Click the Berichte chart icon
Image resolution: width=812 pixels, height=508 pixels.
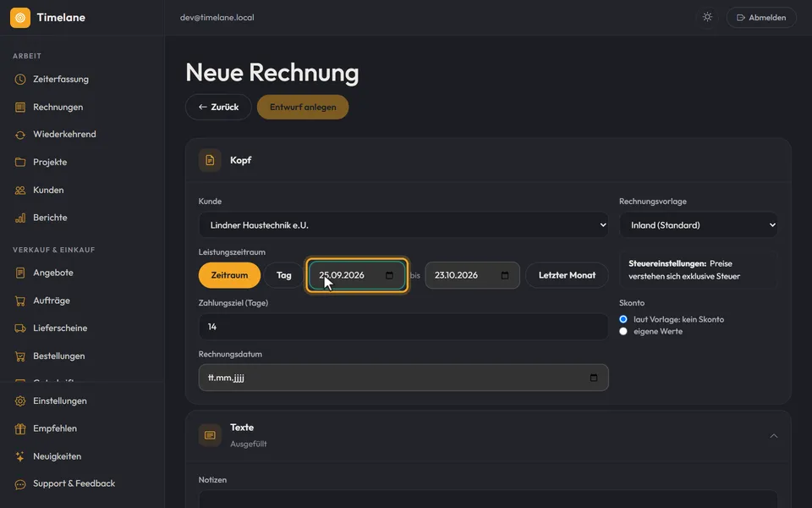point(20,218)
